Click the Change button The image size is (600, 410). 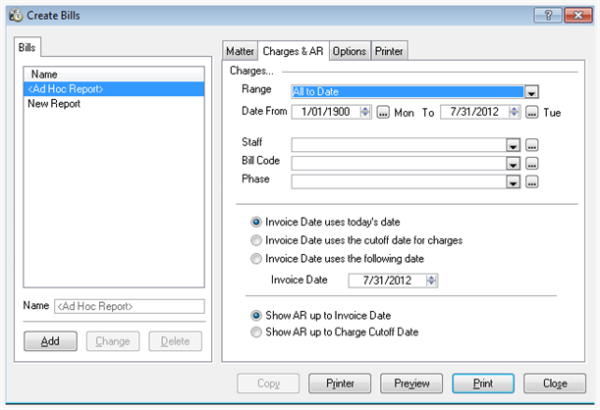point(112,341)
